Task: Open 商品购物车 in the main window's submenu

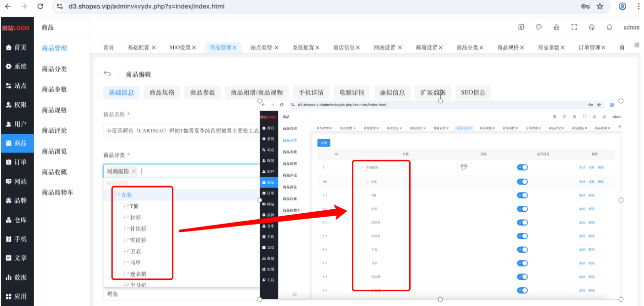Action: [58, 192]
